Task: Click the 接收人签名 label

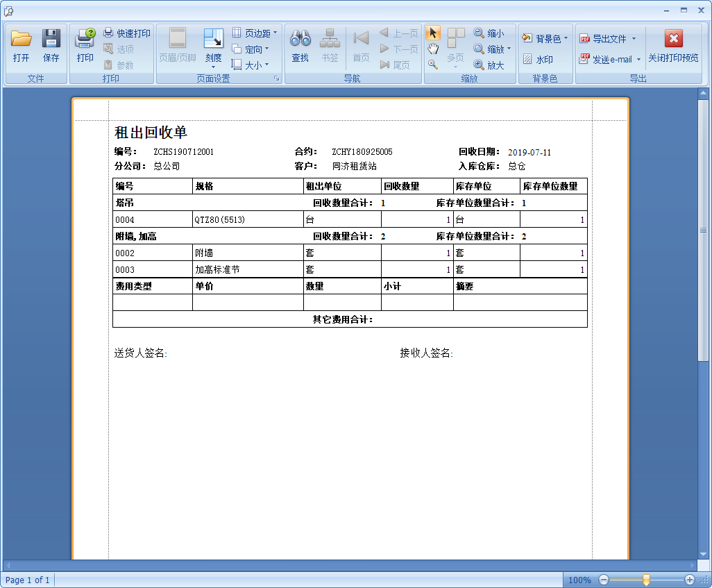Action: [426, 353]
